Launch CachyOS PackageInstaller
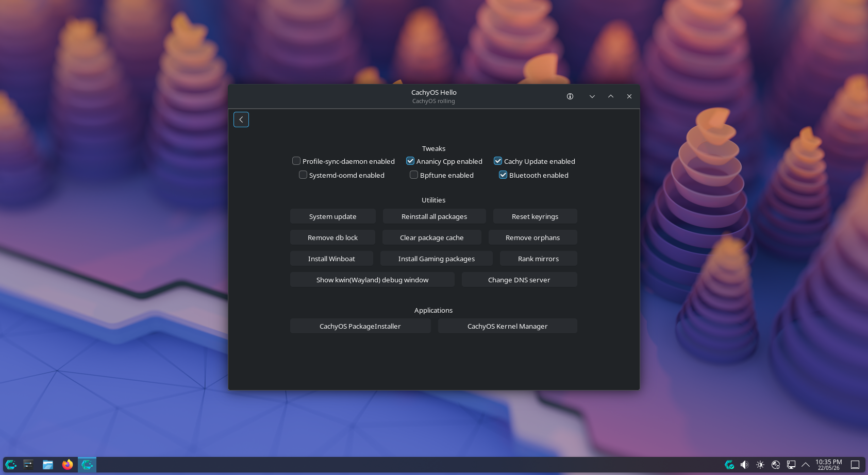Screen dimensions: 868x475 click(360, 326)
